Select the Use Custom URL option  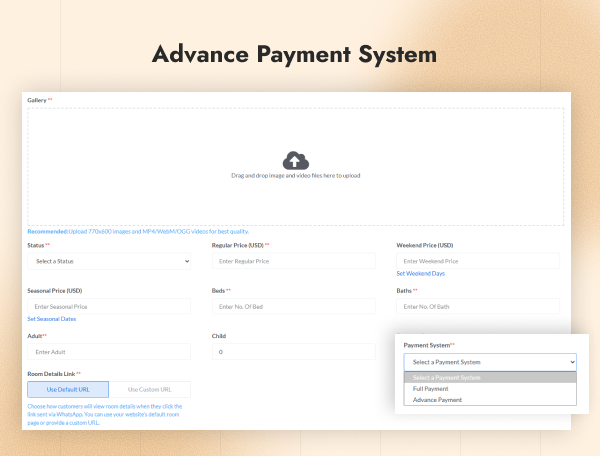coord(150,389)
